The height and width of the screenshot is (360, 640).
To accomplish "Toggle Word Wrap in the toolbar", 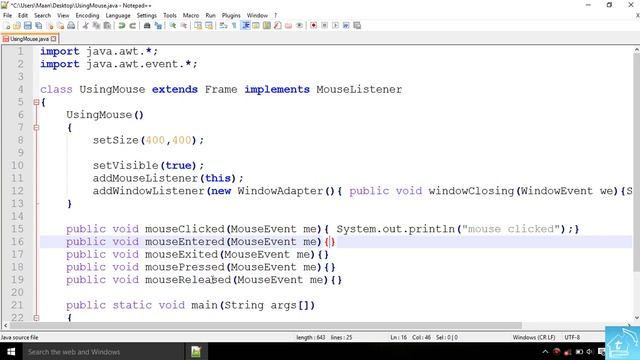I will 223,25.
